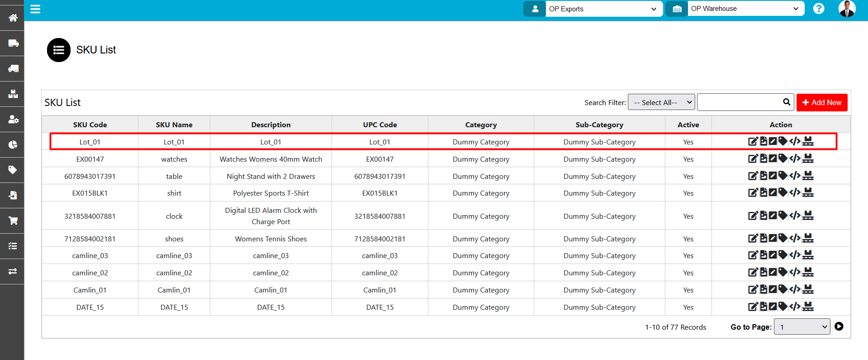Click the Add New button
Screen dimensions: 868x360
[x=821, y=102]
